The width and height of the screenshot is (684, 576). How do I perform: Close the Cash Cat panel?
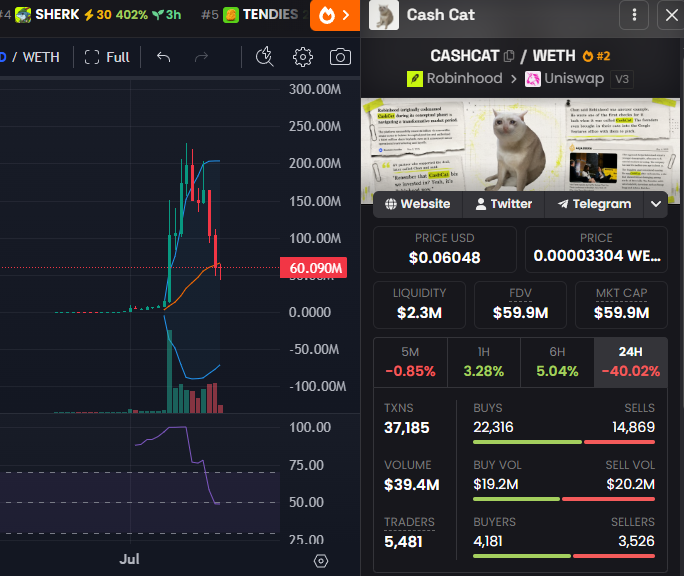pyautogui.click(x=671, y=15)
